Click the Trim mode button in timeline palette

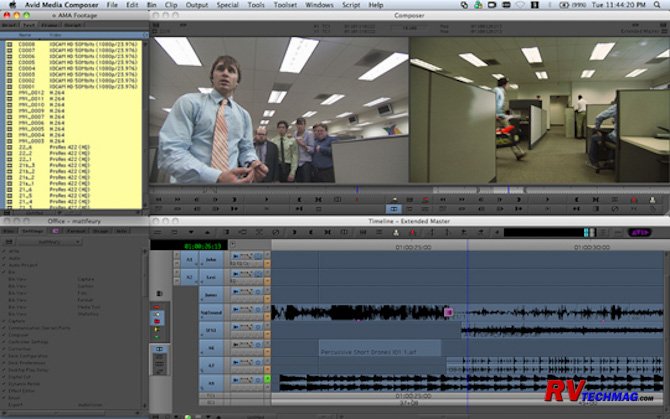pos(157,349)
